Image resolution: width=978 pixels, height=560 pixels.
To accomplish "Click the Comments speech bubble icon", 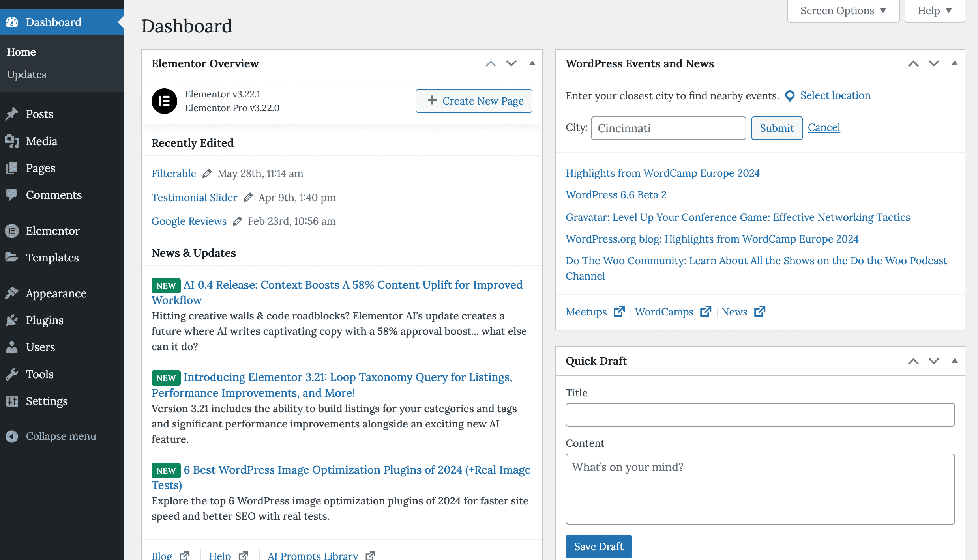I will click(x=12, y=195).
